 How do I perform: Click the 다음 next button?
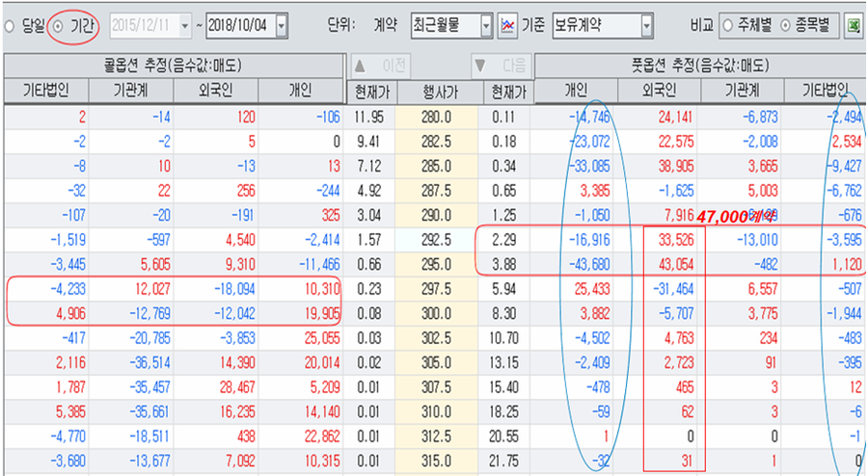point(501,66)
